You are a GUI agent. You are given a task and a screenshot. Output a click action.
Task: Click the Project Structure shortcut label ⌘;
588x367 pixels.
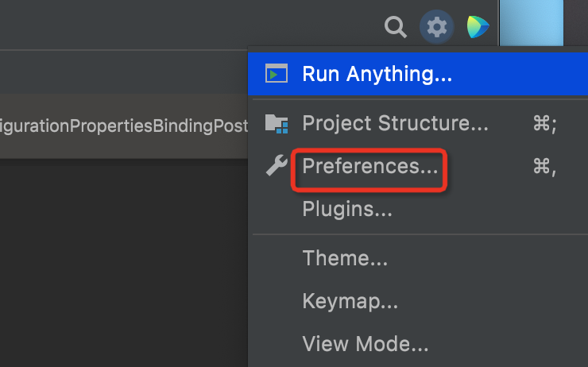544,123
